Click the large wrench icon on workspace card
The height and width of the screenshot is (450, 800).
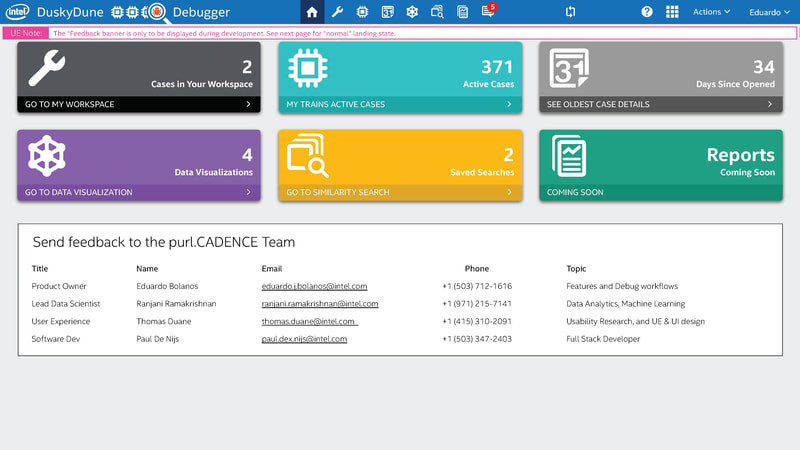47,68
